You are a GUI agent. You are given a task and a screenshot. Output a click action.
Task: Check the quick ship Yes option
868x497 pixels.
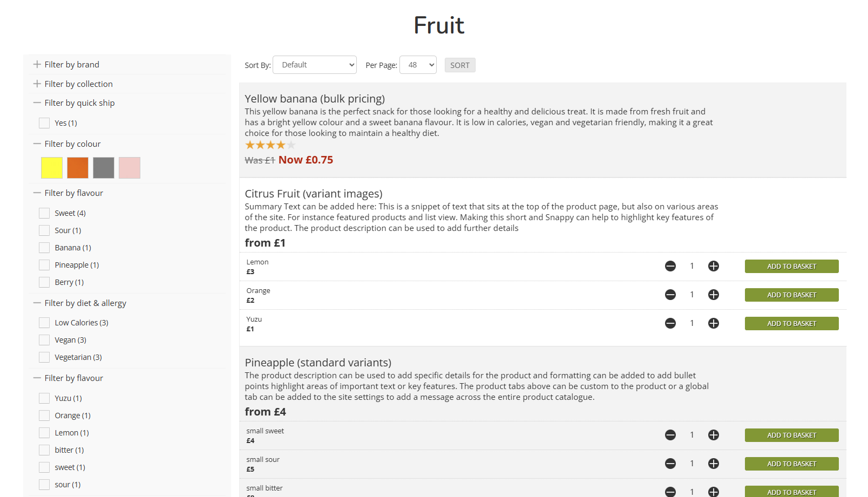(x=44, y=123)
